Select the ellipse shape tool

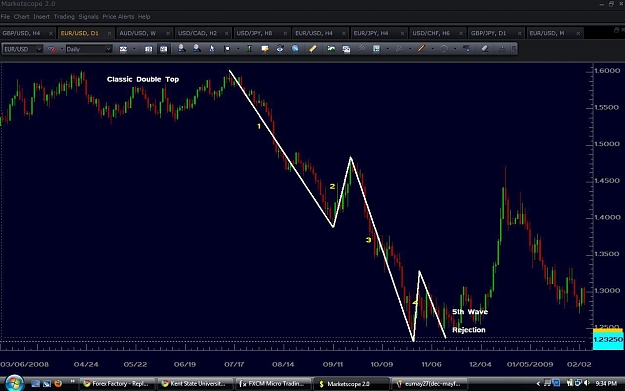(444, 49)
